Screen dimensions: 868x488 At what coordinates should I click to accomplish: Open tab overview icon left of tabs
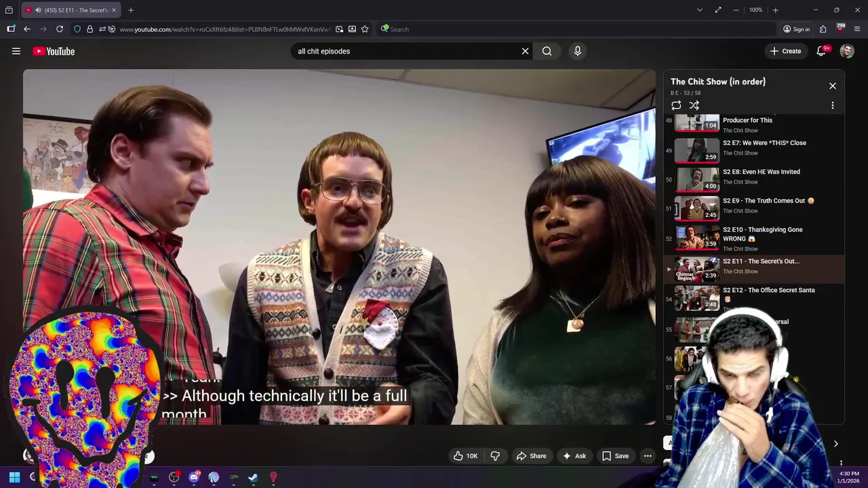tap(9, 10)
